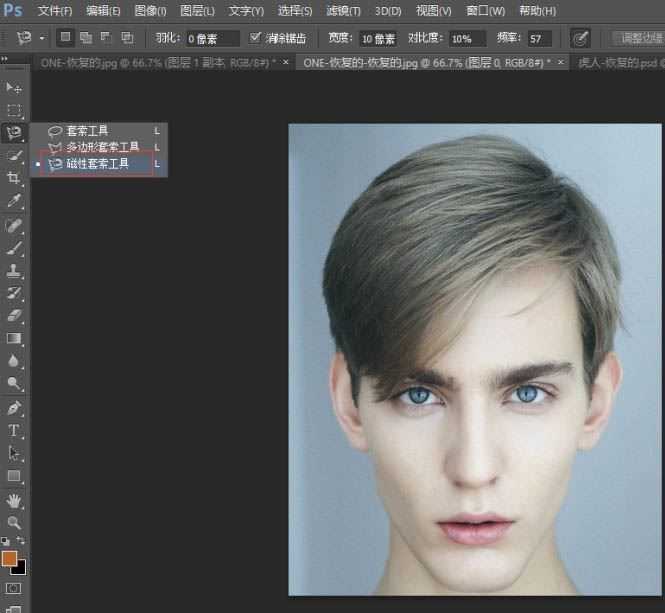The height and width of the screenshot is (613, 665).
Task: Choose 多边形套索工具 from the flyout
Action: pyautogui.click(x=102, y=147)
